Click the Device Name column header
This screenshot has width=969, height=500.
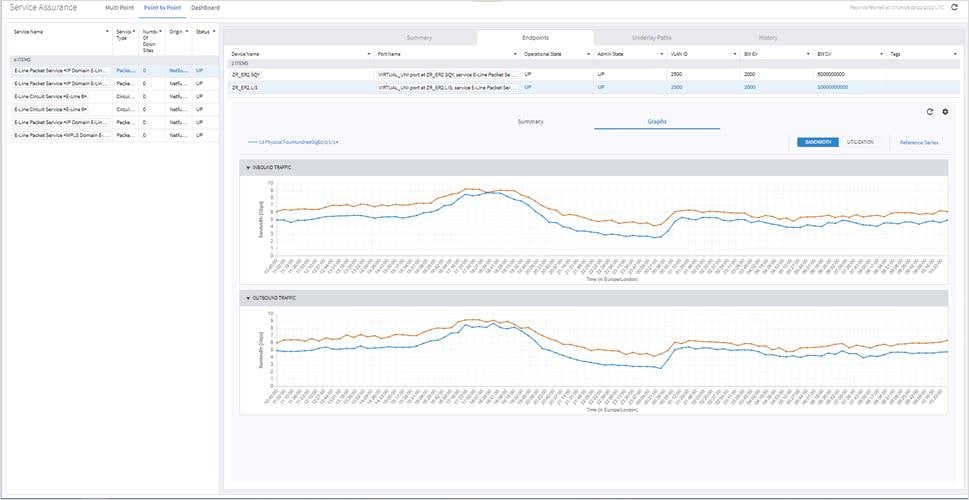(245, 54)
